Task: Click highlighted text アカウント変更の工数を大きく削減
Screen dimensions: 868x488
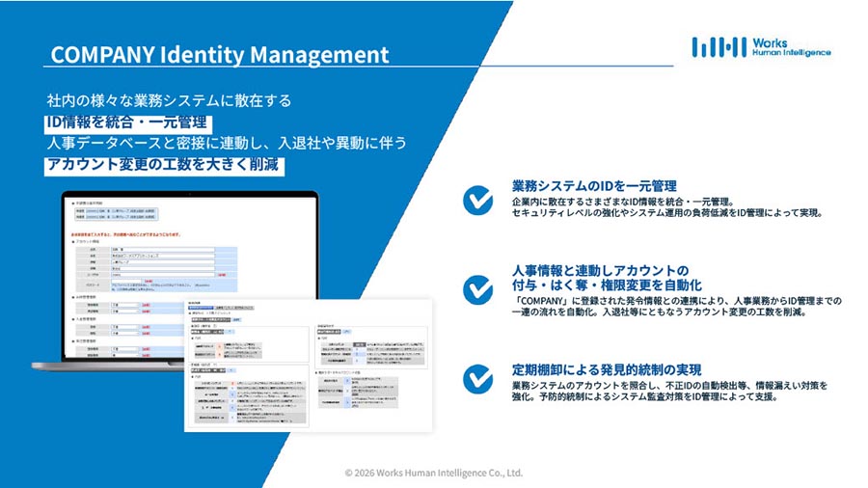Action: coord(163,165)
